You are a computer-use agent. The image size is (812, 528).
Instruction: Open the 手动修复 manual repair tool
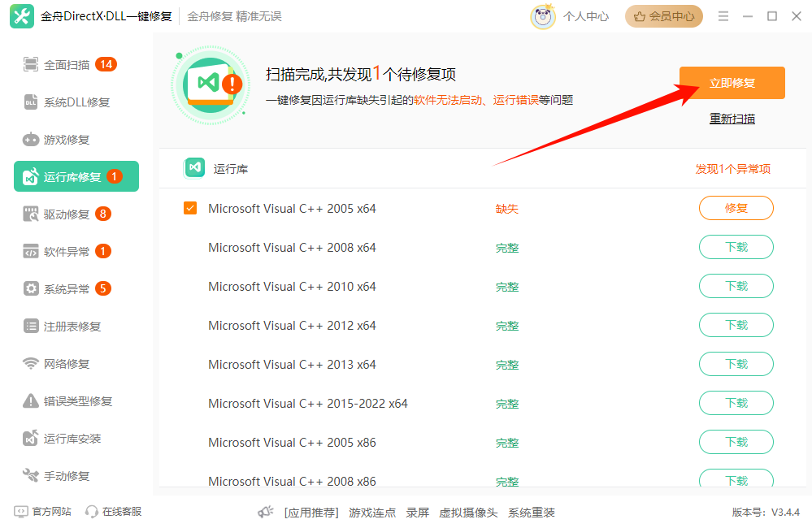[x=64, y=475]
